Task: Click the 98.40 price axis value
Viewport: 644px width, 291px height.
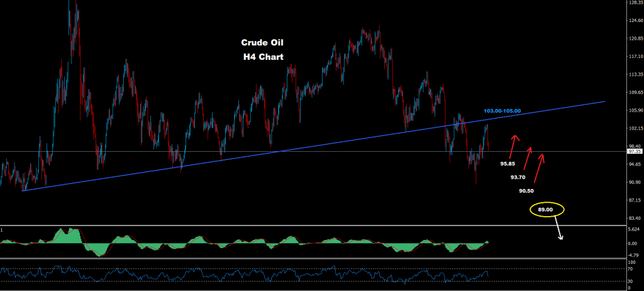Action: click(x=636, y=146)
